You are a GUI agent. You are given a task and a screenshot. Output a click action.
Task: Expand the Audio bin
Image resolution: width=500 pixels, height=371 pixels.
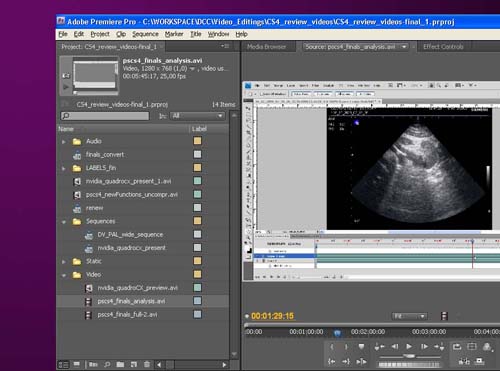tap(63, 142)
